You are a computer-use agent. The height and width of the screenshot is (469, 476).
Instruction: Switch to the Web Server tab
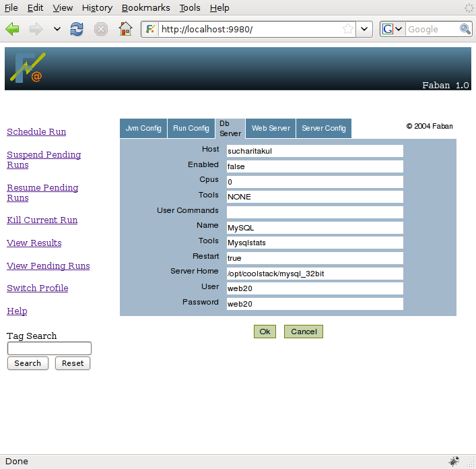271,128
